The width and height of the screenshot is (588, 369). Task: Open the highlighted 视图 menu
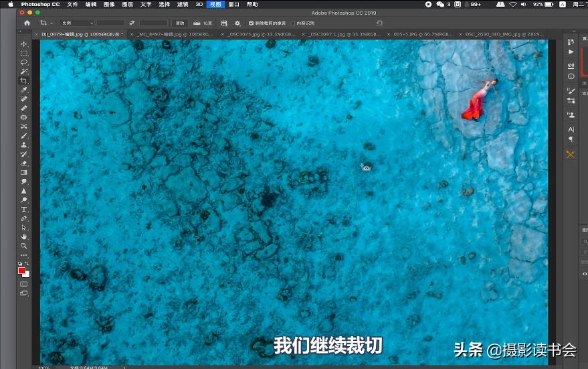[x=215, y=4]
